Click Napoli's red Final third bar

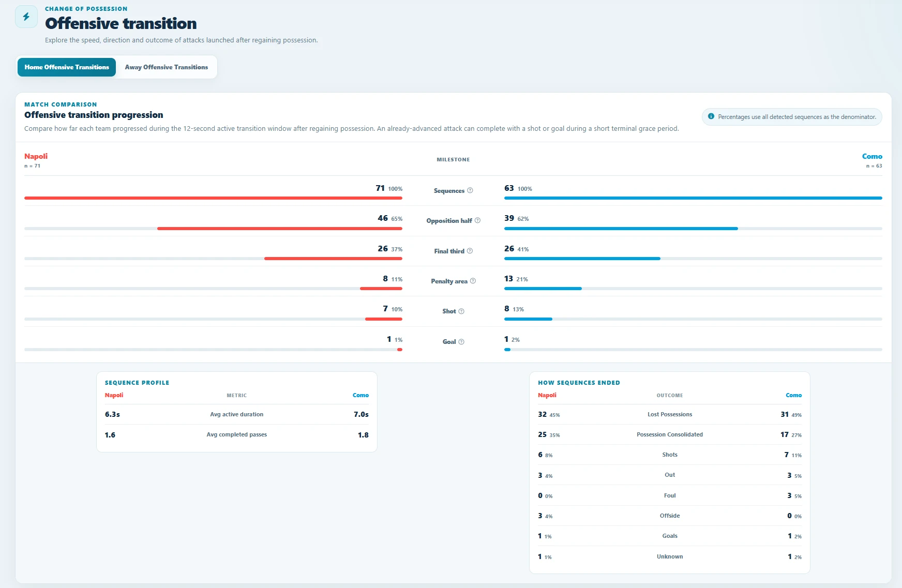pos(333,259)
